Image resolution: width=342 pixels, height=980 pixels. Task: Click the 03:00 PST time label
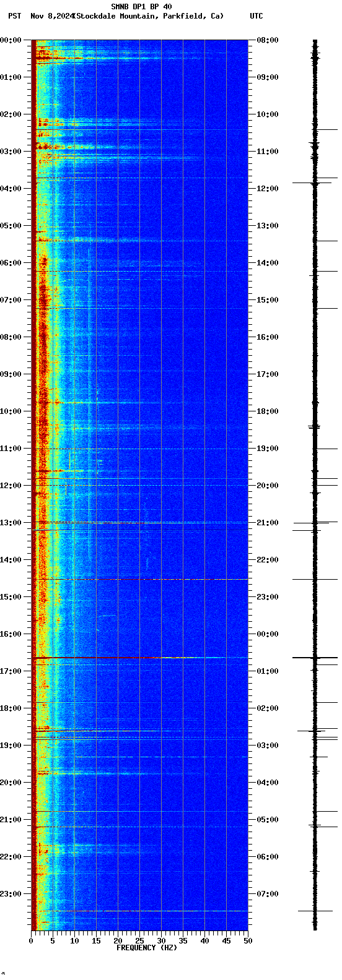[x=11, y=152]
